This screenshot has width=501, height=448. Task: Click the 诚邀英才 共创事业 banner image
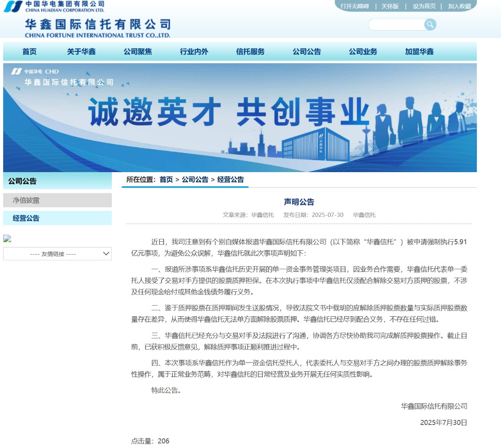click(x=240, y=118)
